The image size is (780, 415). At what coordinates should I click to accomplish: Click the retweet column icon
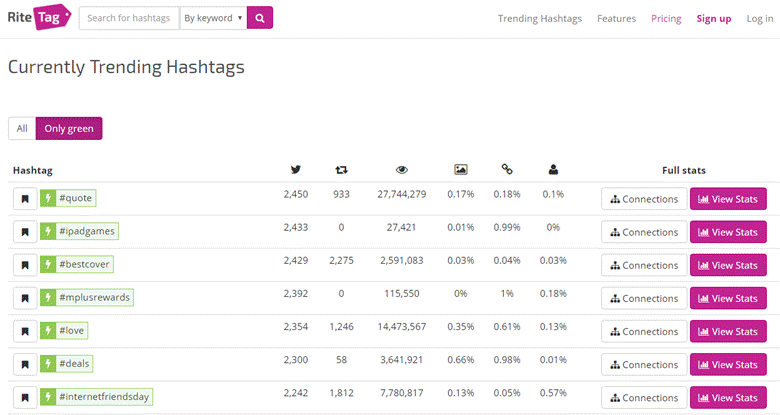341,171
